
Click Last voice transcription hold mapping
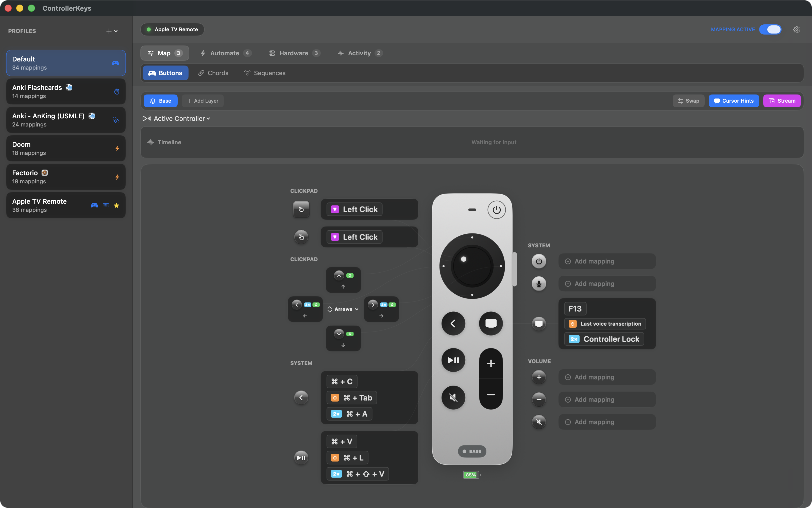pyautogui.click(x=605, y=324)
